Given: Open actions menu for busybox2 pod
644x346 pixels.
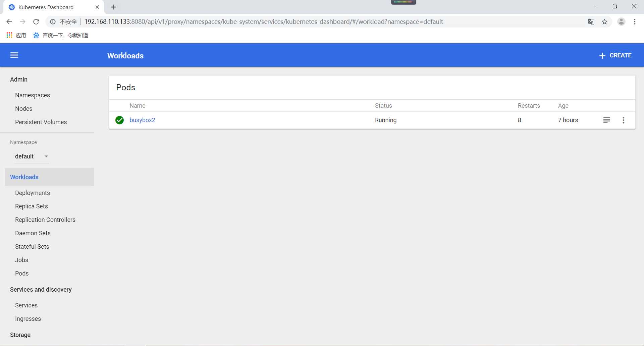Looking at the screenshot, I should 623,120.
